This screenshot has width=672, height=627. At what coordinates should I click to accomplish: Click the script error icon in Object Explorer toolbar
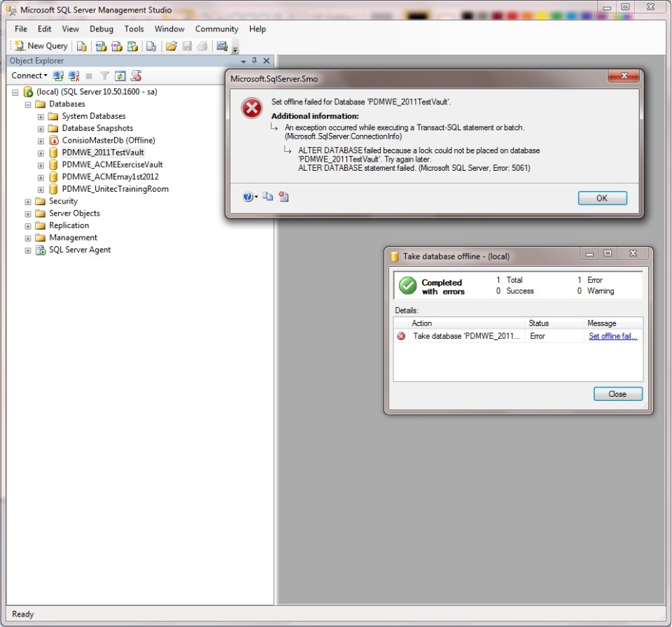coord(136,76)
